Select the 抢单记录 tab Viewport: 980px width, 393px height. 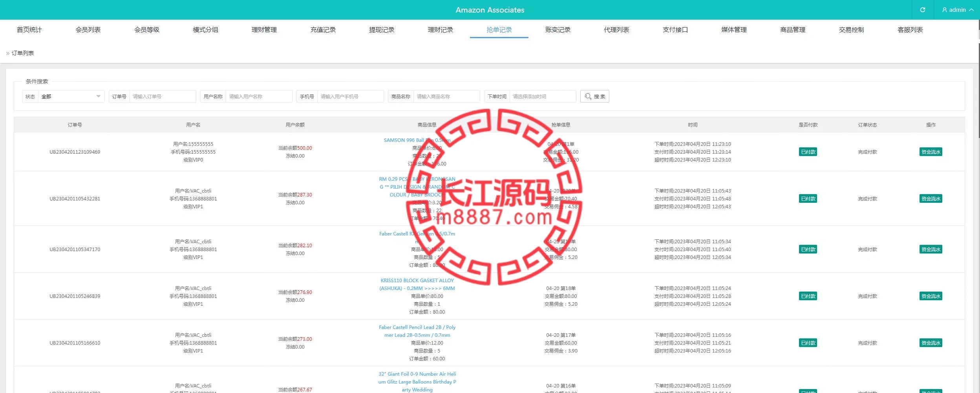pos(499,30)
